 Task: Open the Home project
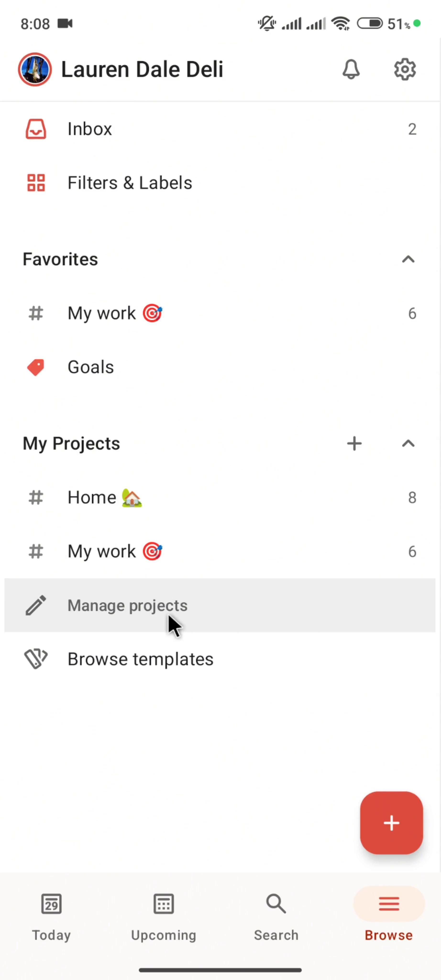click(92, 498)
